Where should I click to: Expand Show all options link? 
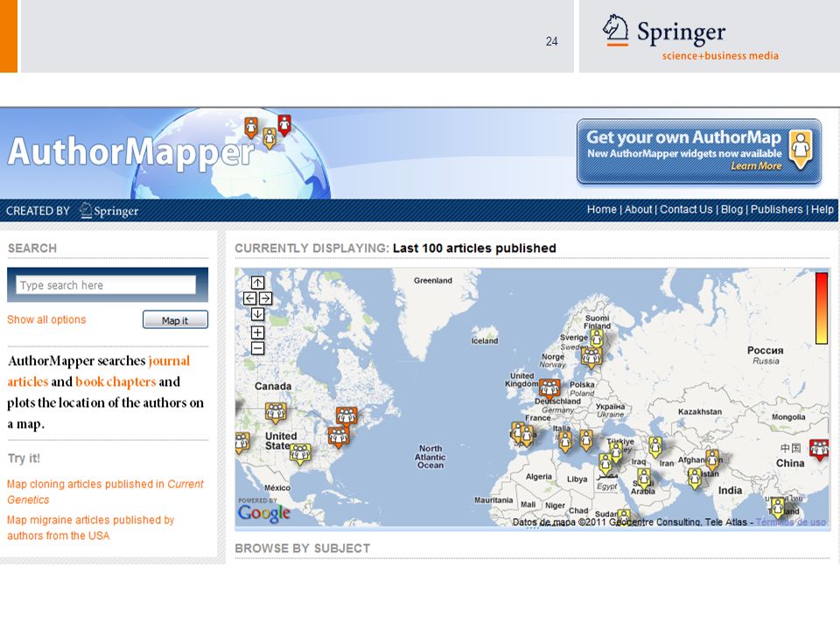click(x=46, y=319)
